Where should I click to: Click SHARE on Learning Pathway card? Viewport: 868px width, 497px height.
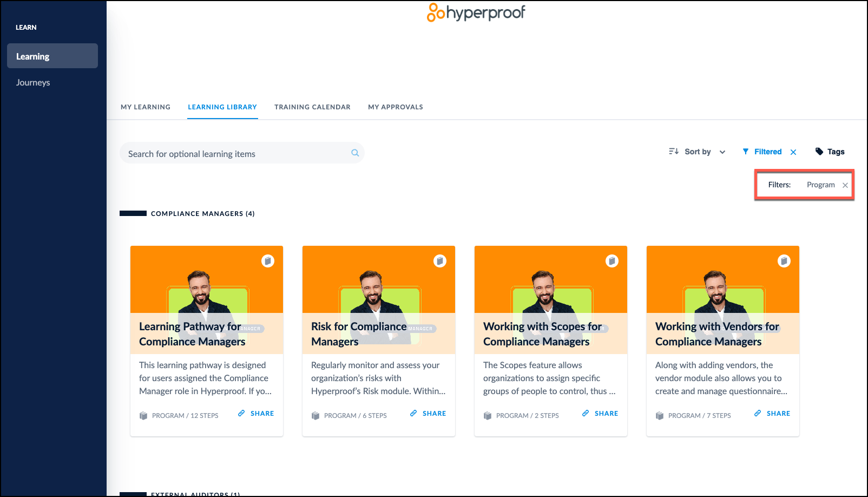[x=262, y=413]
